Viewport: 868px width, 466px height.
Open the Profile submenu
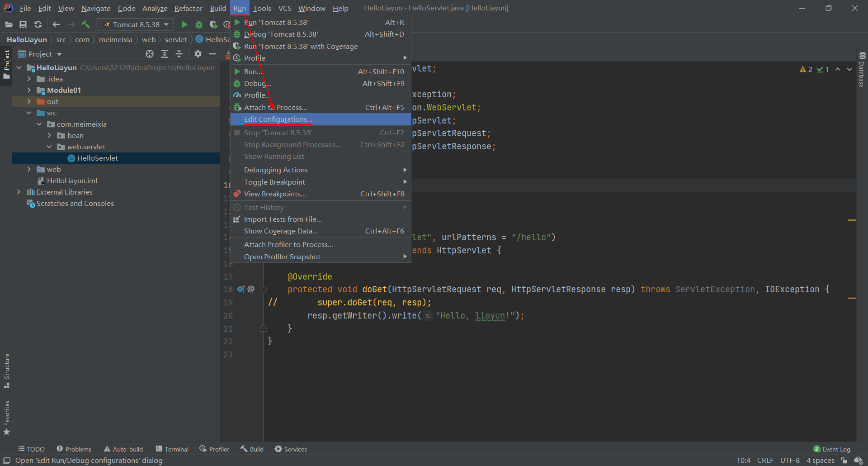coord(321,58)
